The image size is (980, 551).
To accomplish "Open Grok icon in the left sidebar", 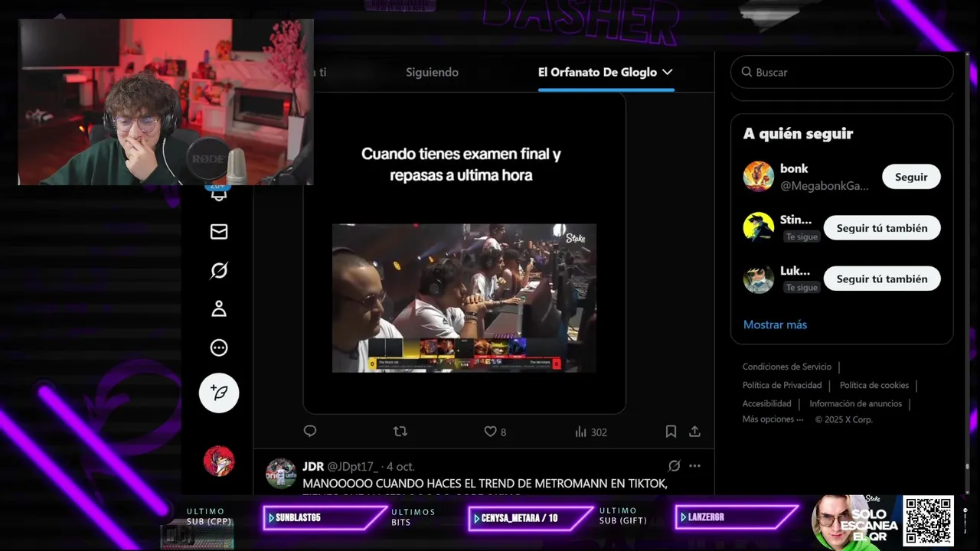I will pyautogui.click(x=219, y=270).
